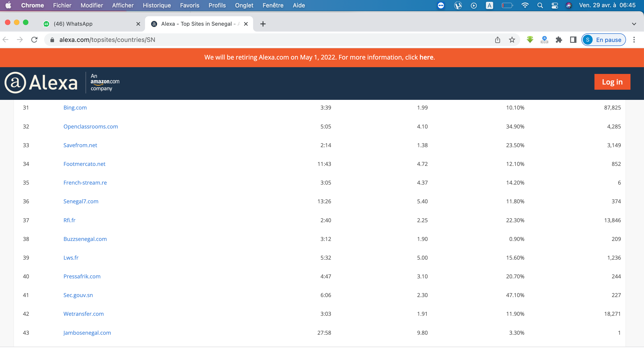Screen dimensions: 644x348
Task: Click the 18,271 value for Wetransfer
Action: (x=612, y=314)
